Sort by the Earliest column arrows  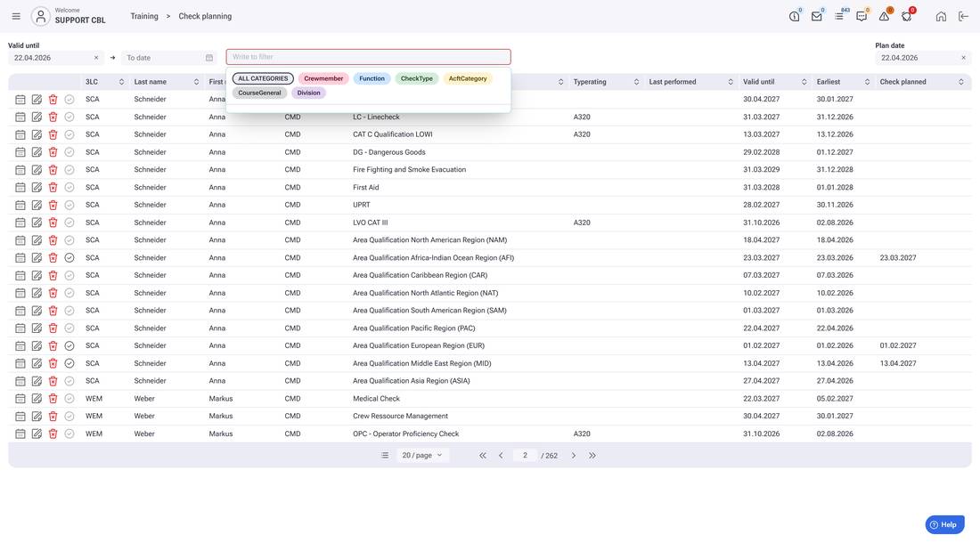point(867,82)
